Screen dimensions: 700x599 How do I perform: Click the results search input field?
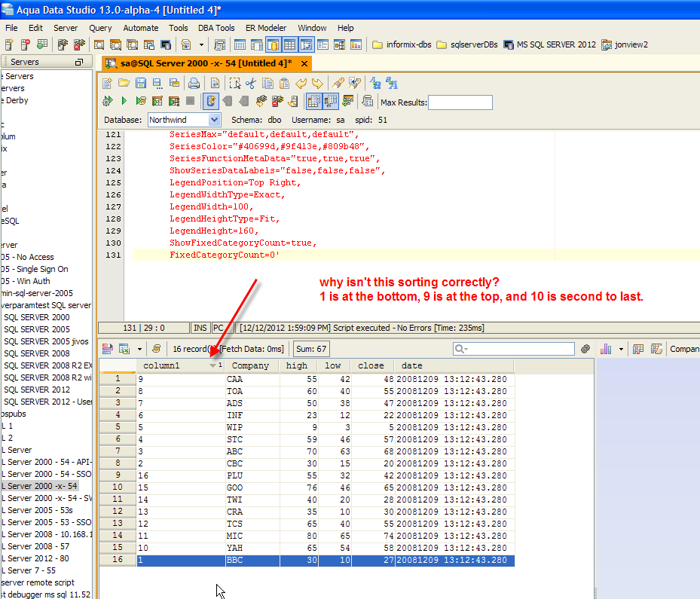pos(514,349)
